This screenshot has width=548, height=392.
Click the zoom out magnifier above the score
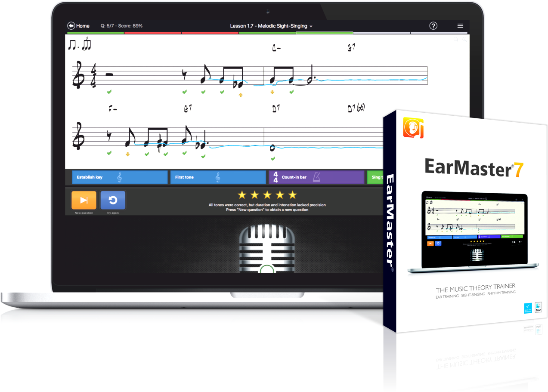pyautogui.click(x=456, y=39)
